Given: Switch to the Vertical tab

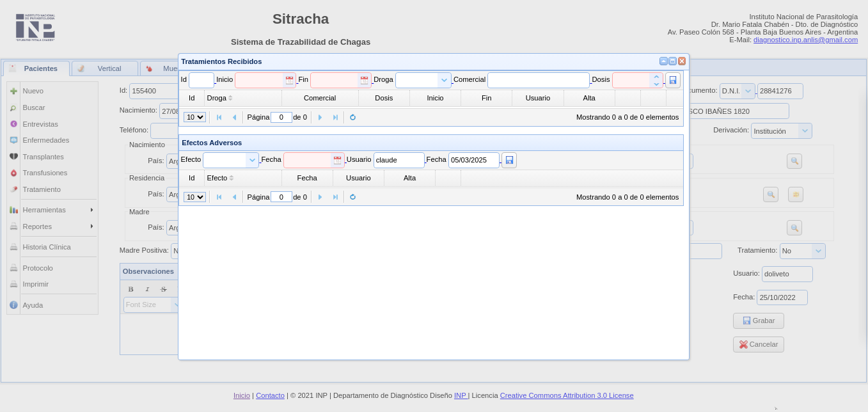Looking at the screenshot, I should (x=105, y=68).
